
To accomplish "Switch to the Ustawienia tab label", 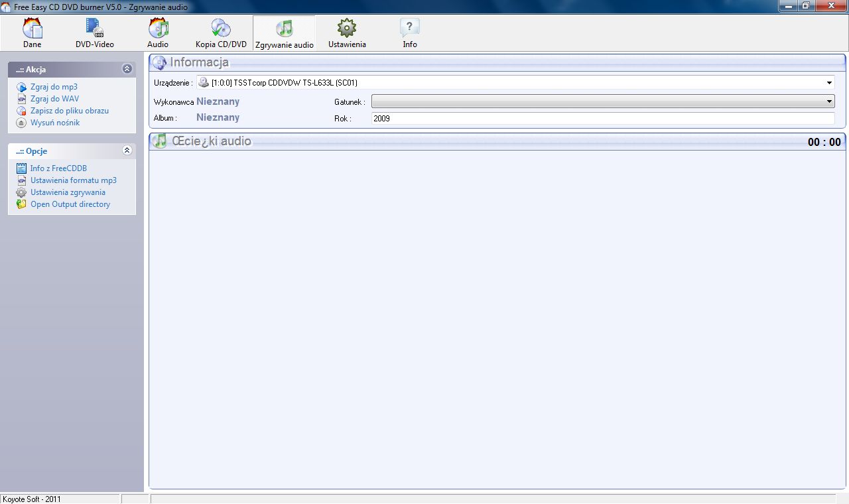I will pyautogui.click(x=347, y=44).
